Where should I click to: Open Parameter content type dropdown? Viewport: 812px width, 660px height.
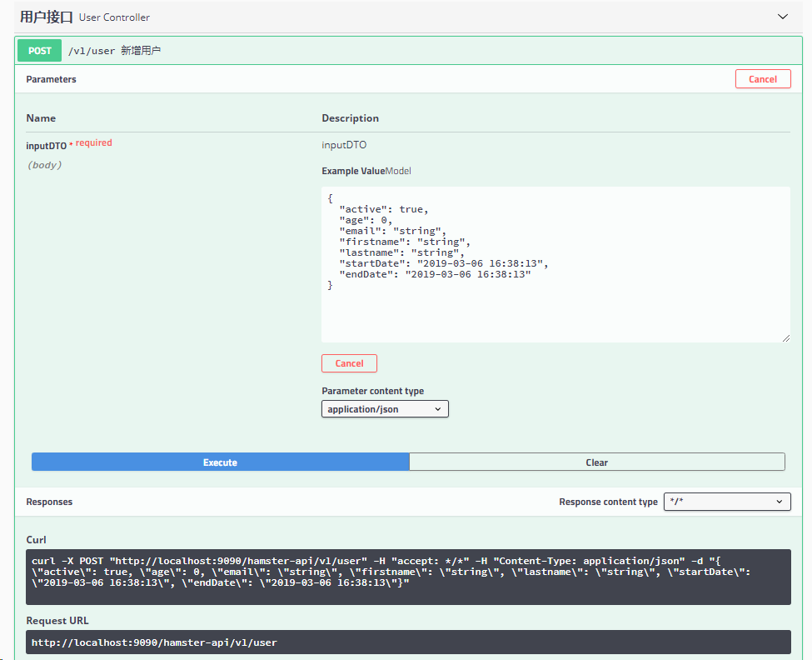(385, 408)
